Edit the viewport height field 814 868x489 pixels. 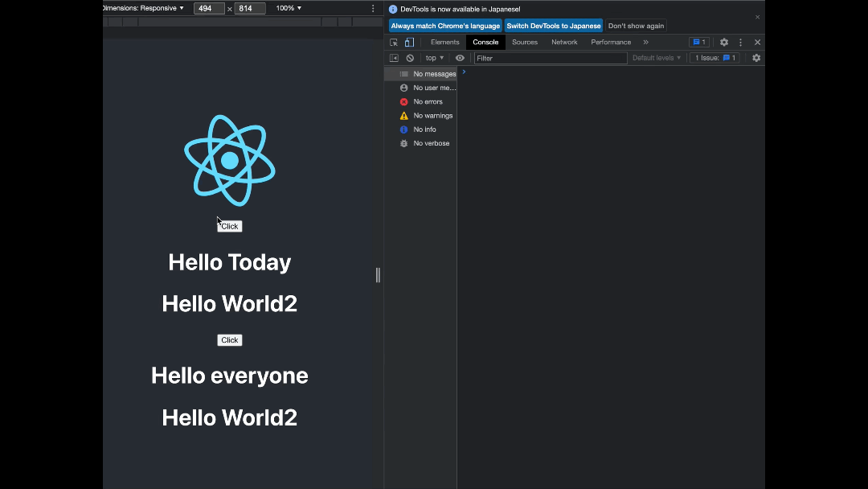250,8
